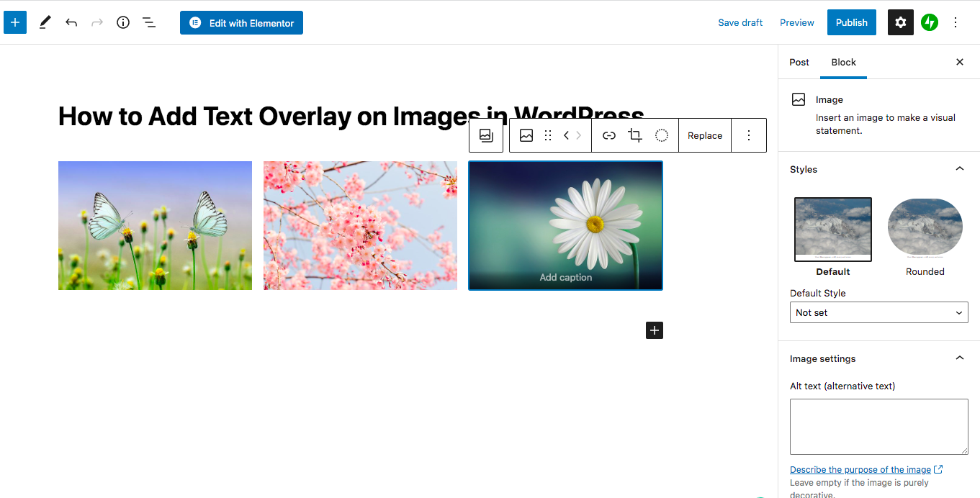Open Describe the purpose of the image link
The height and width of the screenshot is (498, 980).
860,469
